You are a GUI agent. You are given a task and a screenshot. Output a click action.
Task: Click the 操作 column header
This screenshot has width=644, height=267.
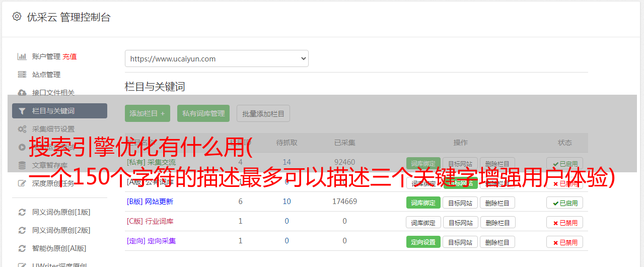pos(460,143)
